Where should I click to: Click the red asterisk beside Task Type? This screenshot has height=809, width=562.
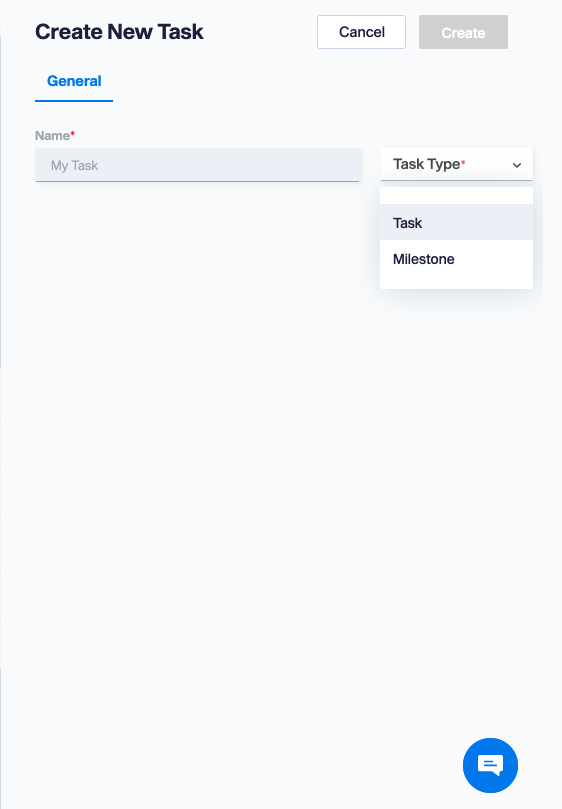point(463,162)
